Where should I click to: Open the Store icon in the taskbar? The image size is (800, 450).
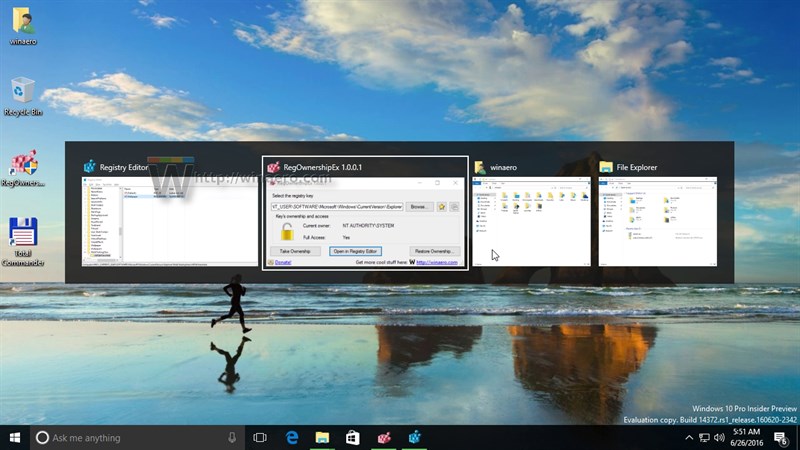(352, 438)
